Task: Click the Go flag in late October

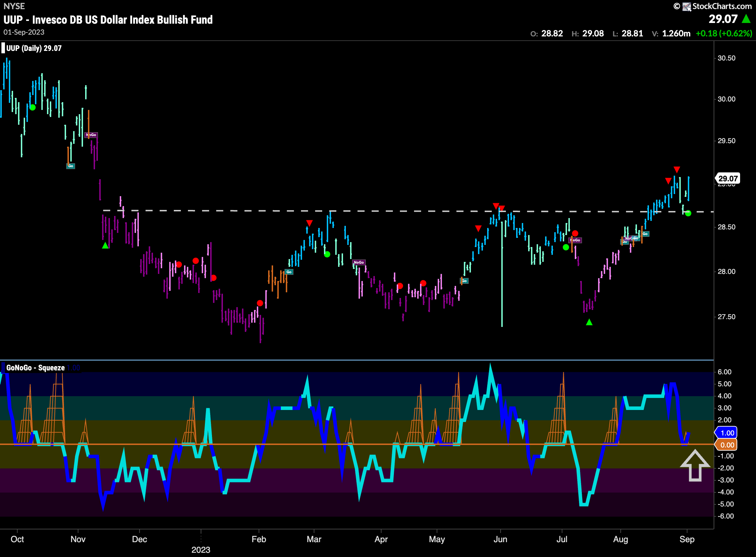Action: 71,166
